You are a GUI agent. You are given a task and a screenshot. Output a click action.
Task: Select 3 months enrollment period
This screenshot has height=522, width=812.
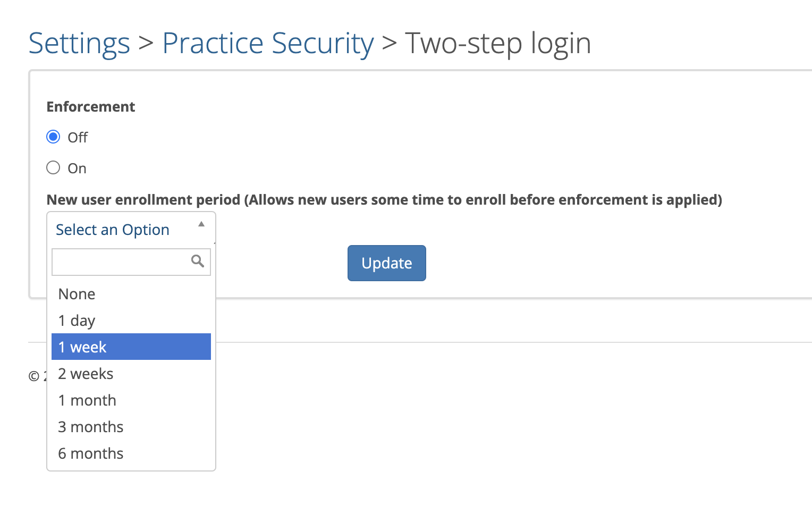tap(131, 427)
